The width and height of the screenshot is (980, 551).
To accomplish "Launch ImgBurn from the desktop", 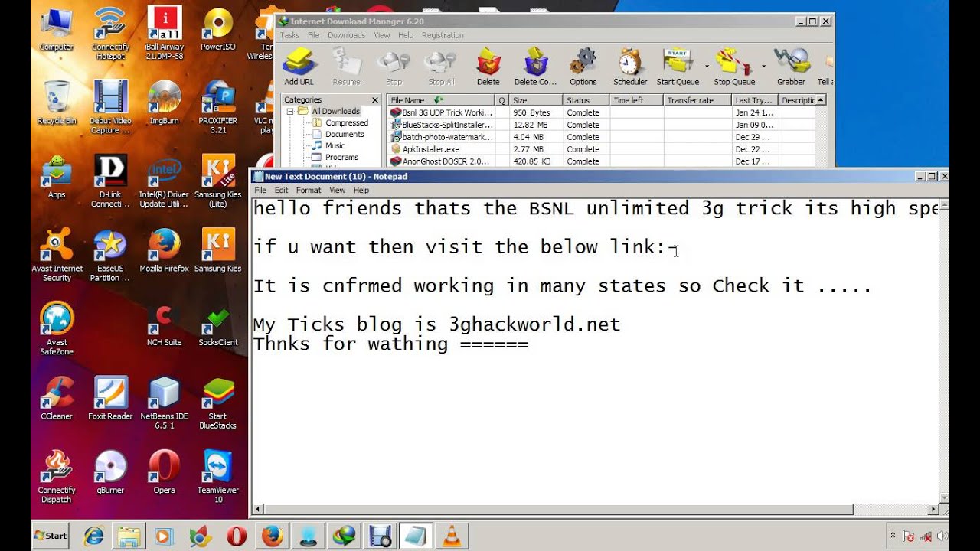I will (164, 103).
